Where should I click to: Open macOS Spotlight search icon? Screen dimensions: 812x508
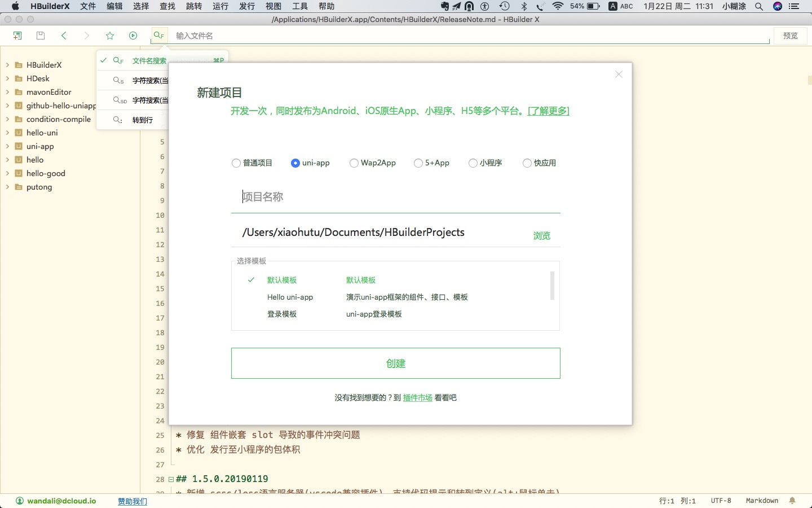[759, 6]
